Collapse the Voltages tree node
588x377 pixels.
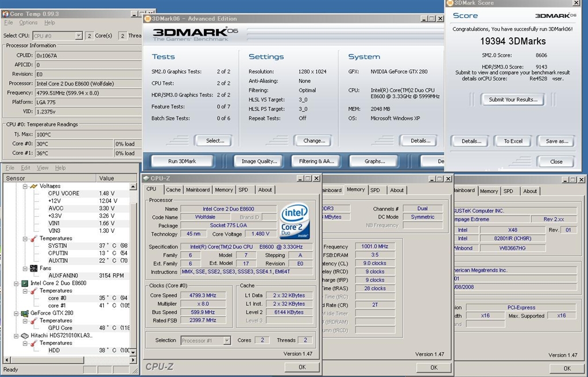(x=25, y=186)
